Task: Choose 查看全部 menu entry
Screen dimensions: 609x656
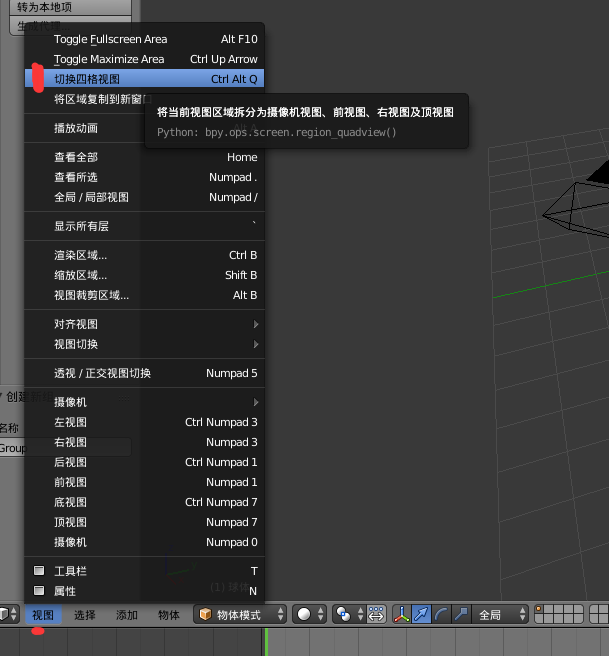Action: click(x=145, y=157)
